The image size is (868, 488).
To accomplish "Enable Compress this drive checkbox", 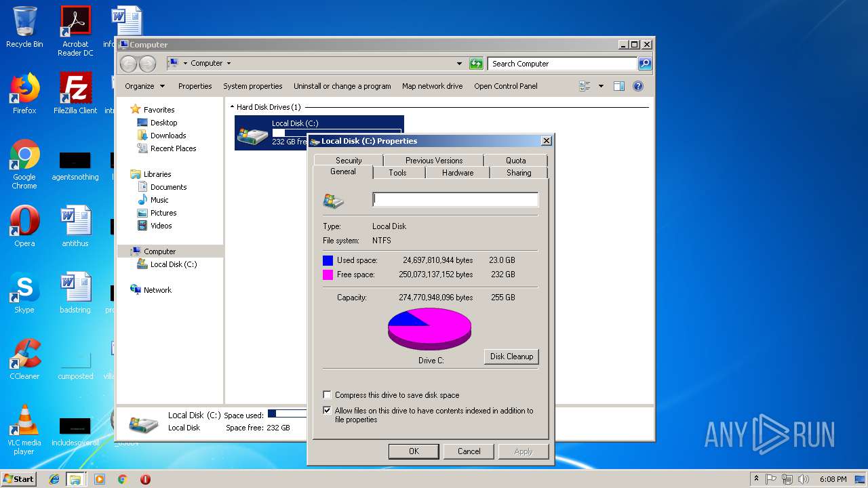I will pyautogui.click(x=328, y=395).
